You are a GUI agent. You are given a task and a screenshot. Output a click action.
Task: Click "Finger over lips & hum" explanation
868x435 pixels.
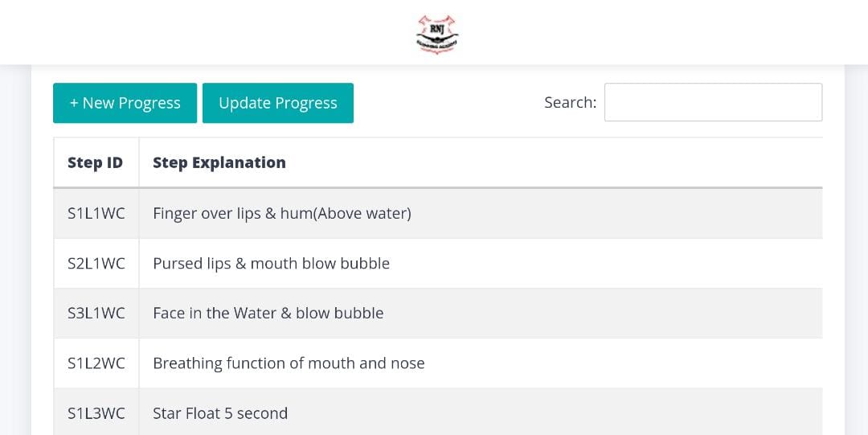[281, 214]
